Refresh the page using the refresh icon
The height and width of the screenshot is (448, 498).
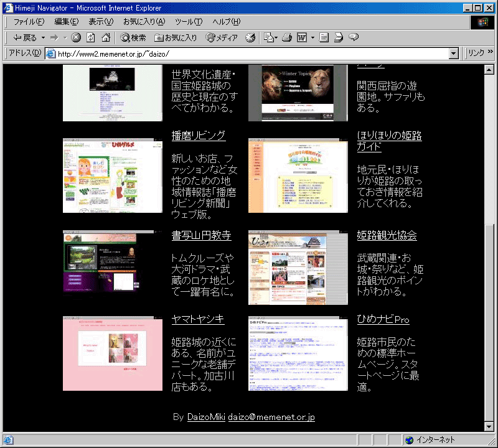[x=91, y=37]
